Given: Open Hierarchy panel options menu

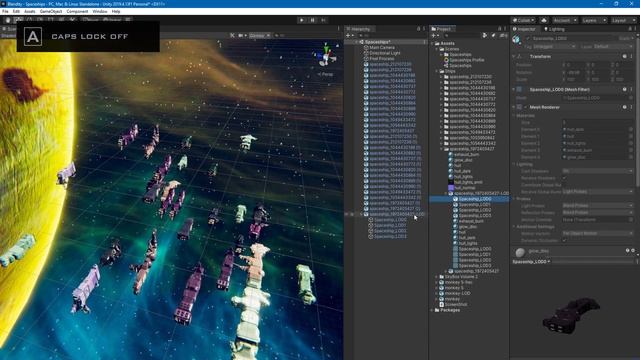Looking at the screenshot, I should pos(424,29).
